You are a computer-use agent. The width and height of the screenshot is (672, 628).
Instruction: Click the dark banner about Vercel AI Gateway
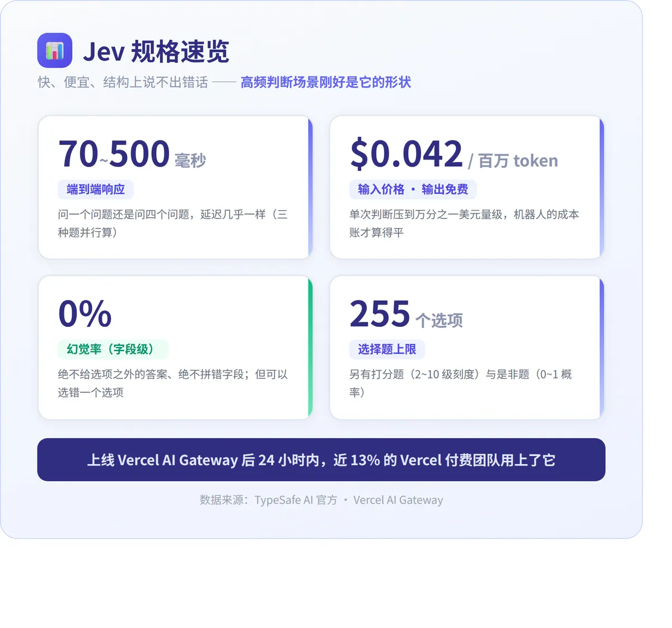click(x=321, y=460)
